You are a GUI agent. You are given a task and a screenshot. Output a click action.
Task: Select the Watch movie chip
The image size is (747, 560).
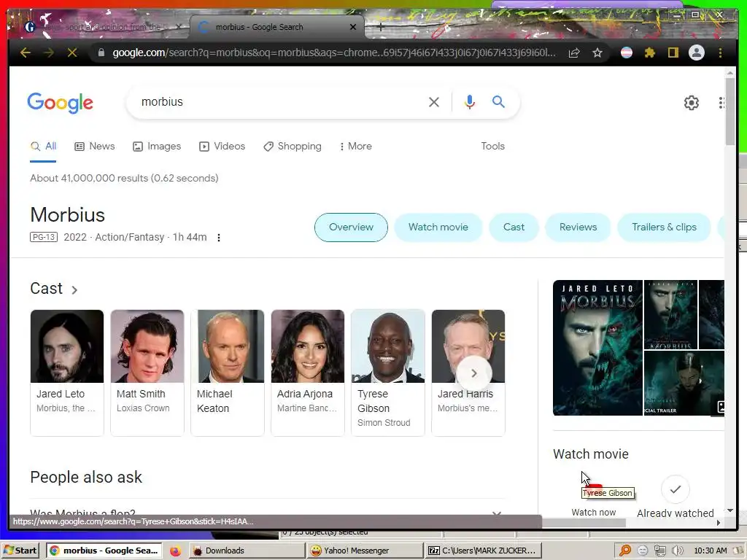[438, 227]
